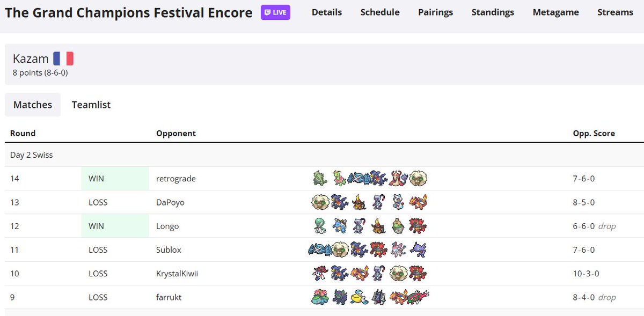Click Metagross sprite in retrograde's row
The image size is (644, 316).
(x=358, y=179)
